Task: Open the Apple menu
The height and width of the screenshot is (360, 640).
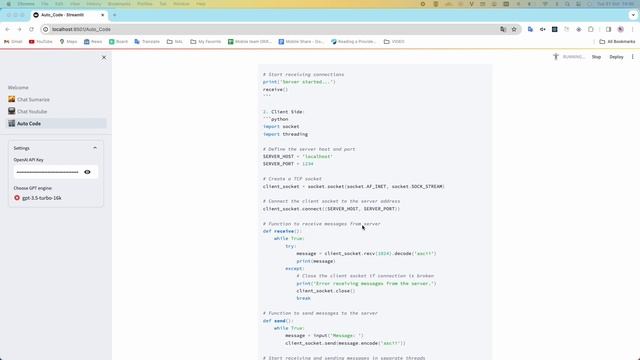Action: (9, 4)
